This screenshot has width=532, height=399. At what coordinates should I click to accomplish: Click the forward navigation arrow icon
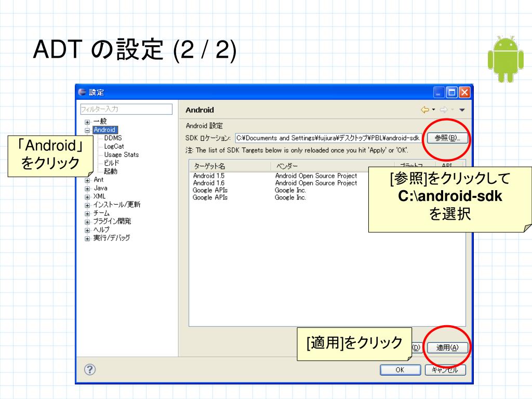[444, 110]
